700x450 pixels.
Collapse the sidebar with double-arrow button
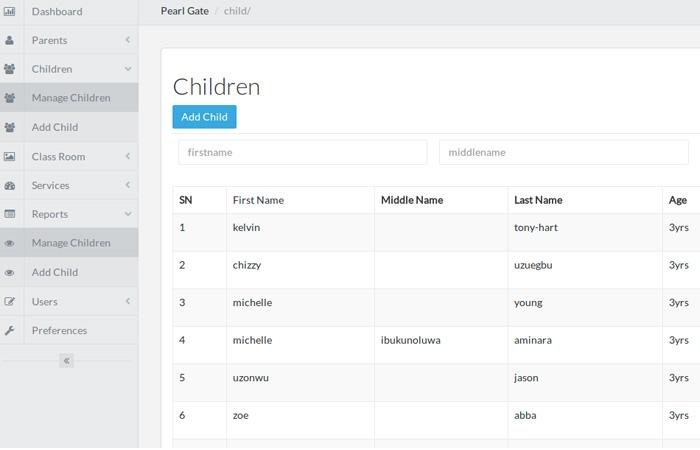click(x=67, y=361)
